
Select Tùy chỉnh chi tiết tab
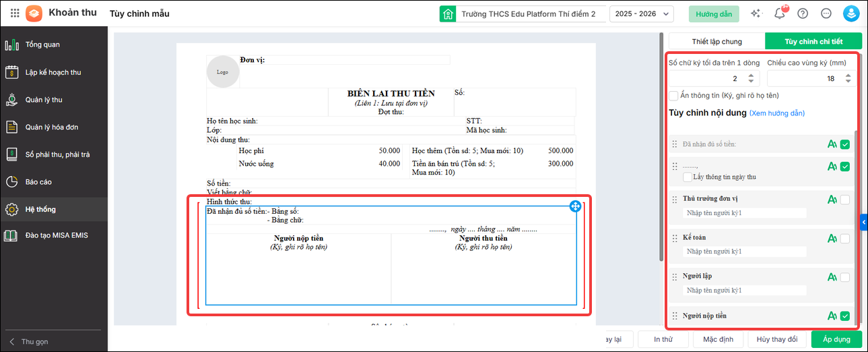[x=813, y=41]
